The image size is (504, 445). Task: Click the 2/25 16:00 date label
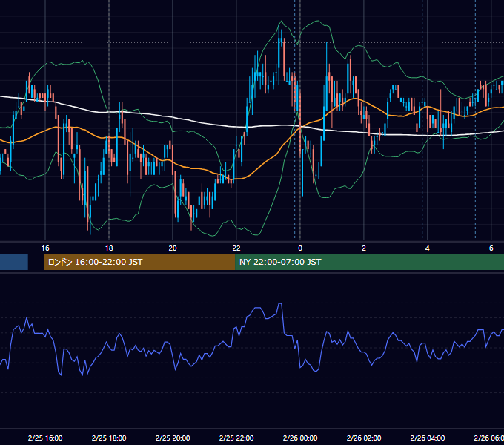click(45, 438)
